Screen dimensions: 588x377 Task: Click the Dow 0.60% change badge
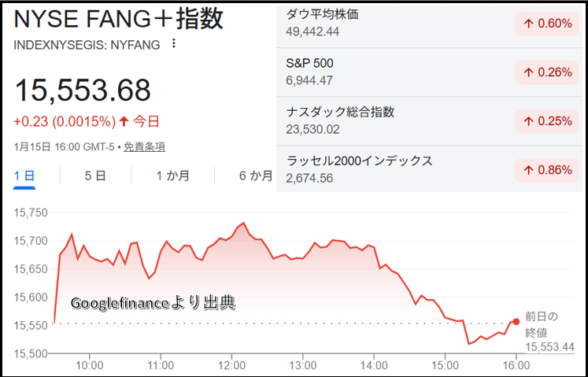click(x=544, y=24)
